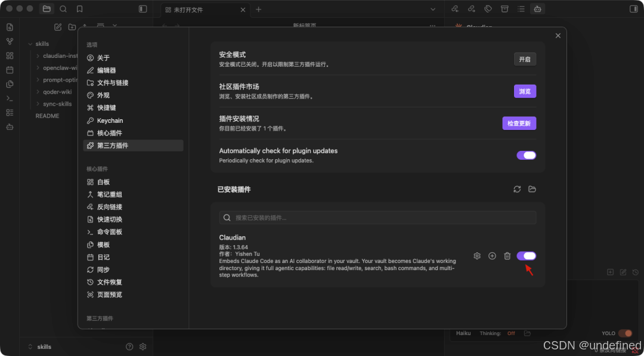644x356 pixels.
Task: Expand the qoder-wiki folder
Action: coord(38,92)
